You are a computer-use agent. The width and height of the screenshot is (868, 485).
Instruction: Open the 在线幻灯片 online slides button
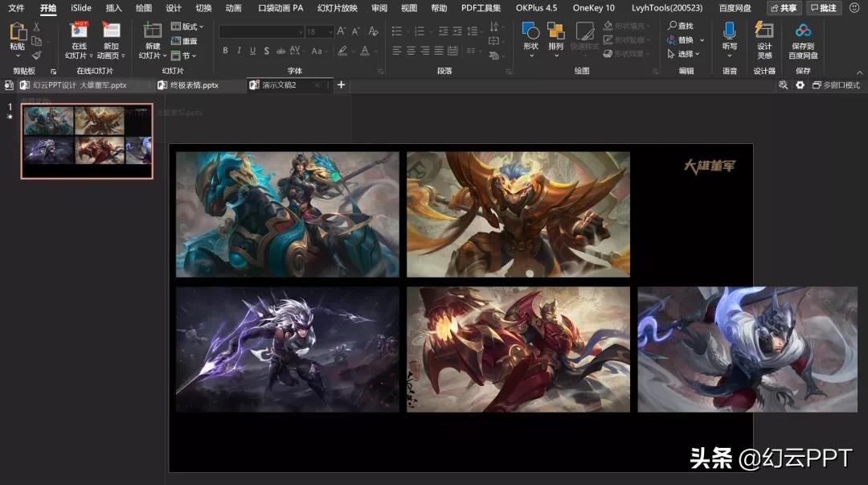pos(79,40)
